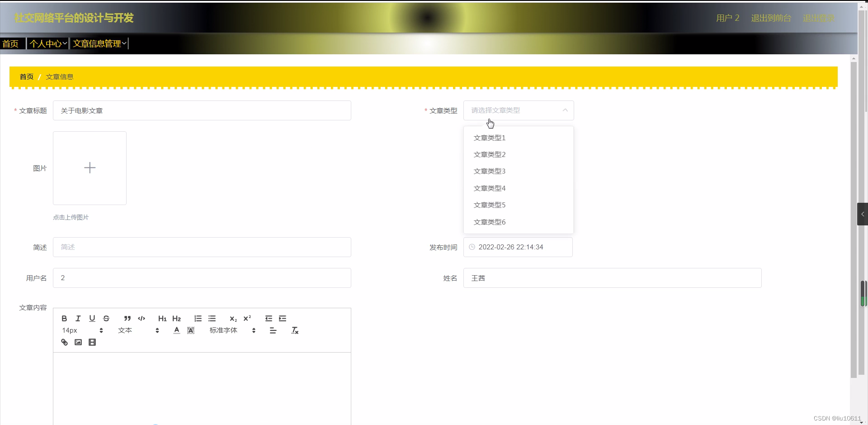
Task: Apply Heading 1 style
Action: (162, 318)
